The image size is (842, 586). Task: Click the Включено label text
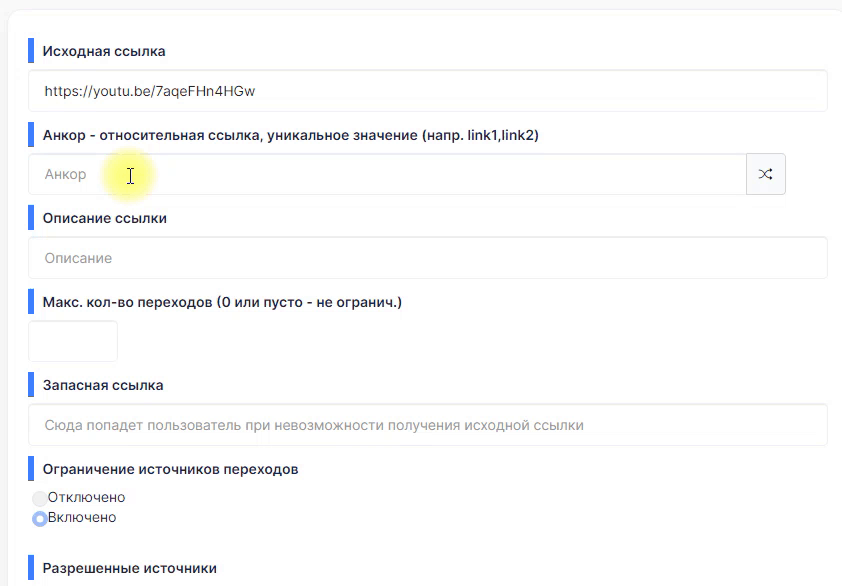coord(82,517)
